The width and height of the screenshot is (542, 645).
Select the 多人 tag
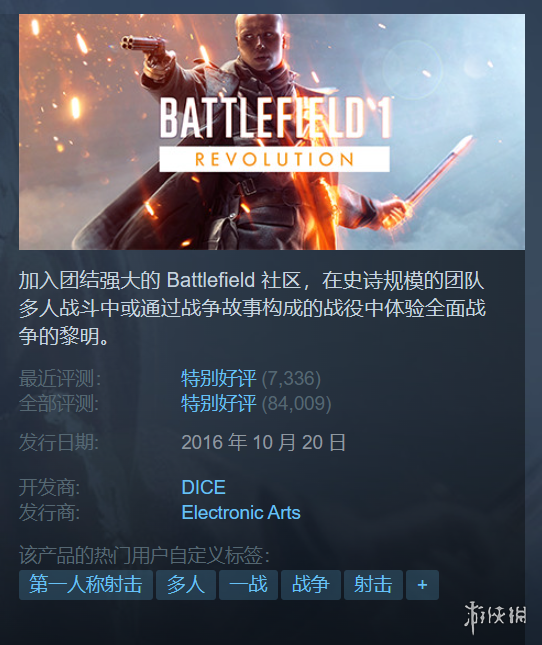186,585
